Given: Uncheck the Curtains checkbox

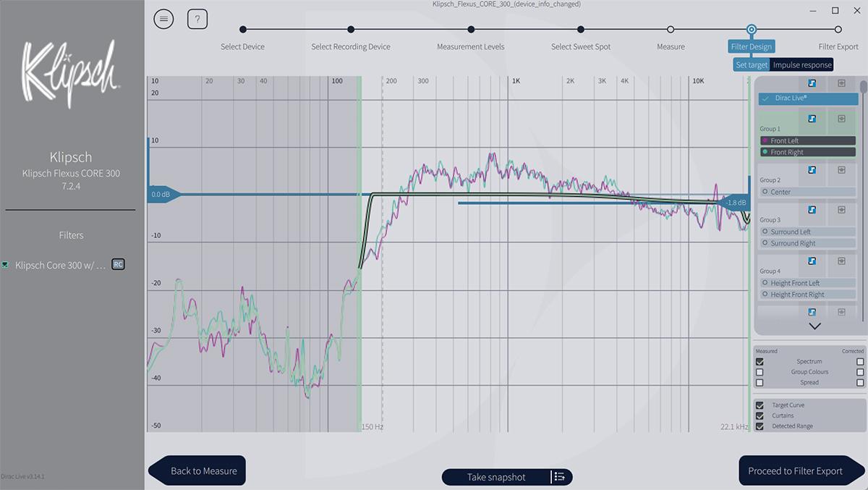Looking at the screenshot, I should [759, 416].
